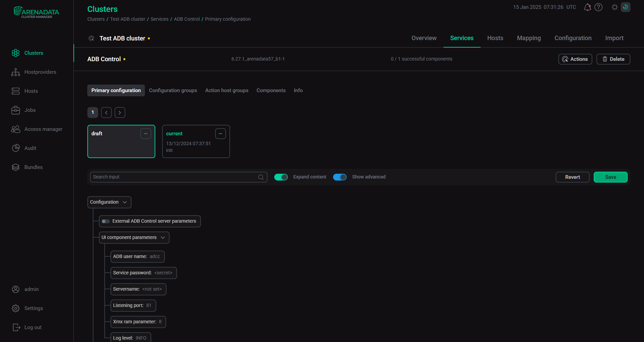Screen dimensions: 644x342
Task: Enable External ADB Control server parameters
Action: point(106,221)
